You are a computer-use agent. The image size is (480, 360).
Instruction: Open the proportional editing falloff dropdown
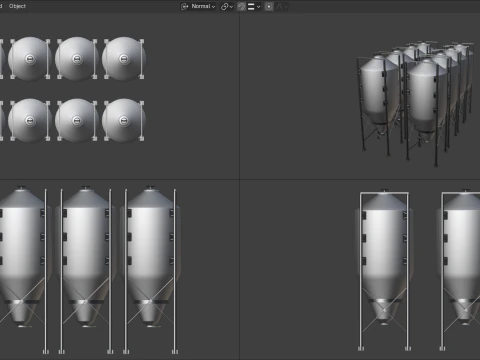click(x=282, y=6)
